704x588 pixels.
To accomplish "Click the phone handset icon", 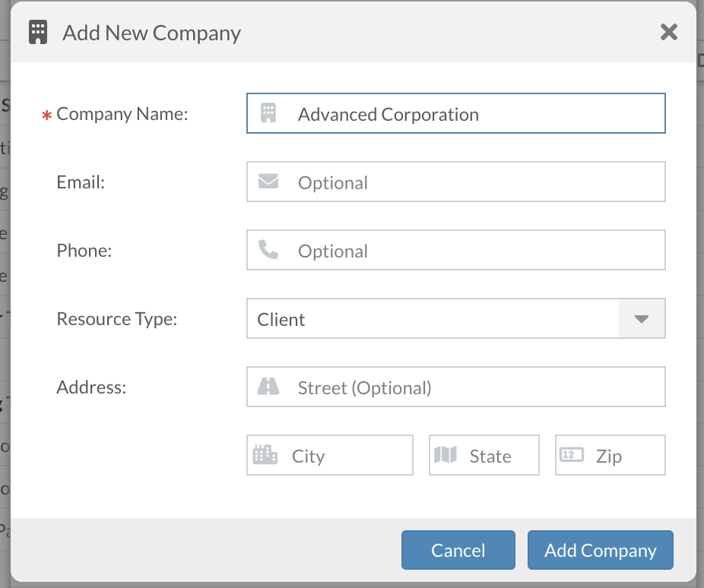I will 268,250.
